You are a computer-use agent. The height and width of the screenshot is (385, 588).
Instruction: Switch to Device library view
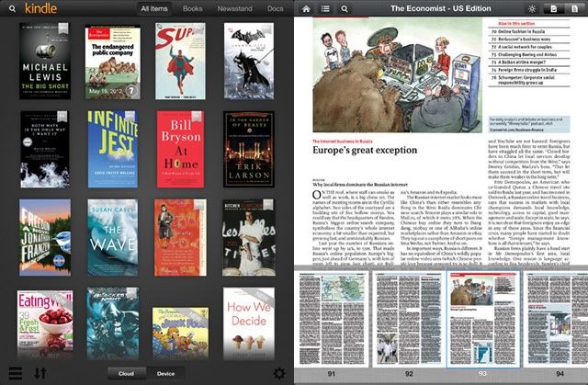(x=166, y=373)
